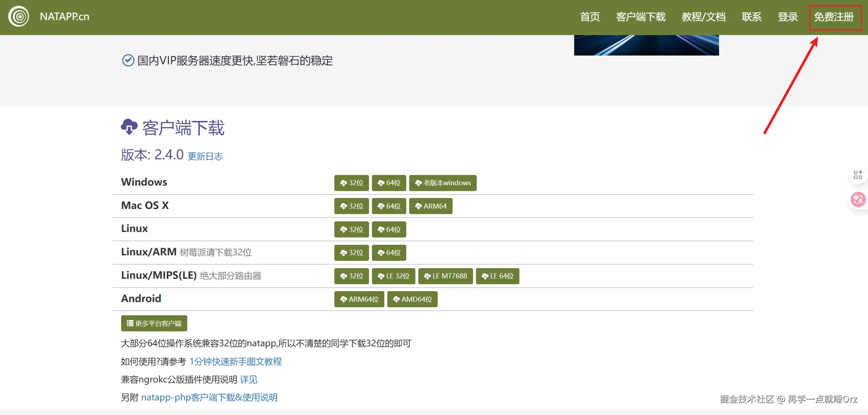Image resolution: width=868 pixels, height=415 pixels.
Task: Download Linux 64位 client
Action: pyautogui.click(x=389, y=229)
